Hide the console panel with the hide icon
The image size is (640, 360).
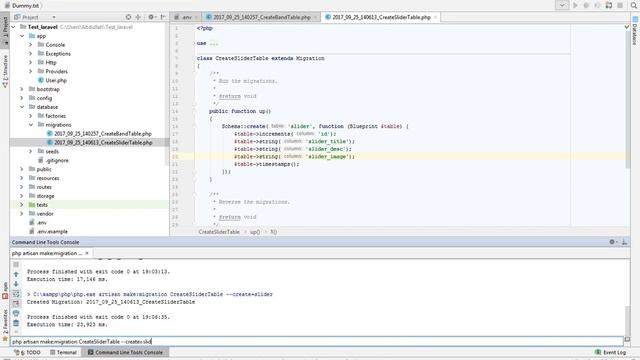point(624,242)
